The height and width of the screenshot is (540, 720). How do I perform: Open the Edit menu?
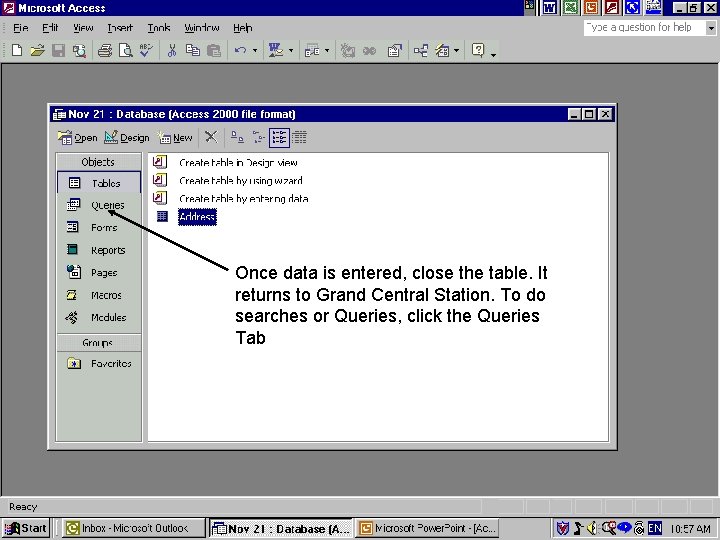tap(50, 28)
